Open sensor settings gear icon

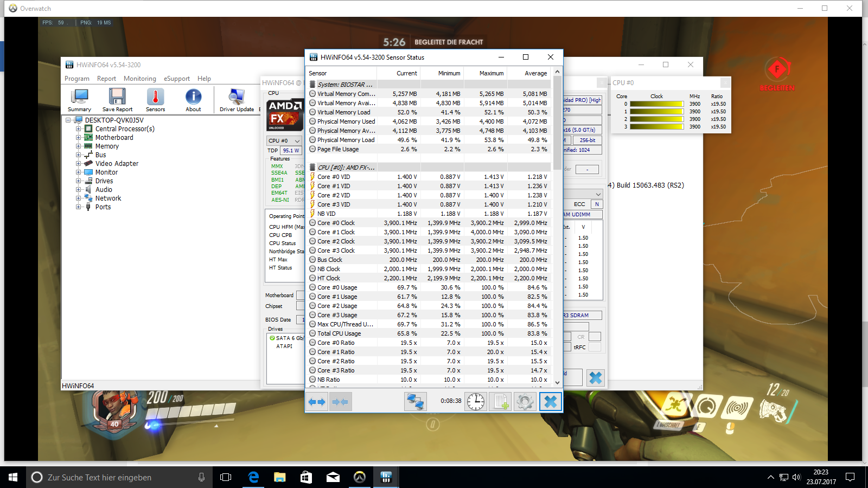[525, 402]
